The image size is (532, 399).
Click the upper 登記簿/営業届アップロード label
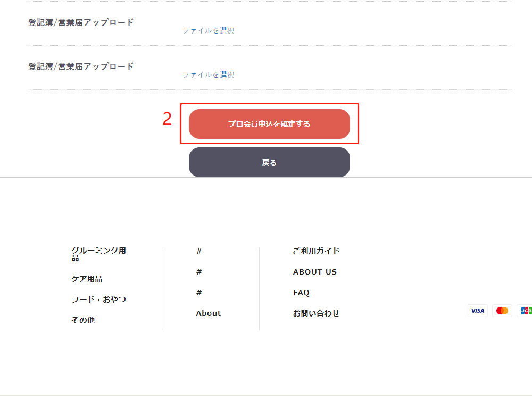pos(81,22)
